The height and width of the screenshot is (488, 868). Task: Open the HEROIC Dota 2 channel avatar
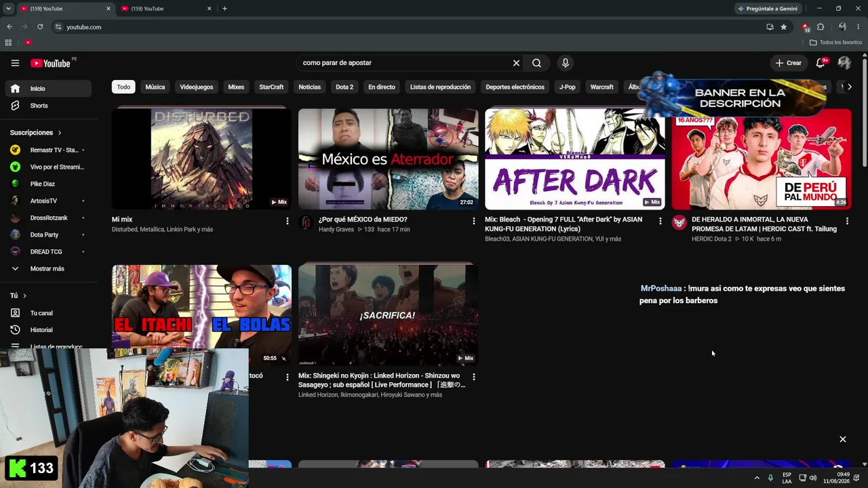pos(679,223)
